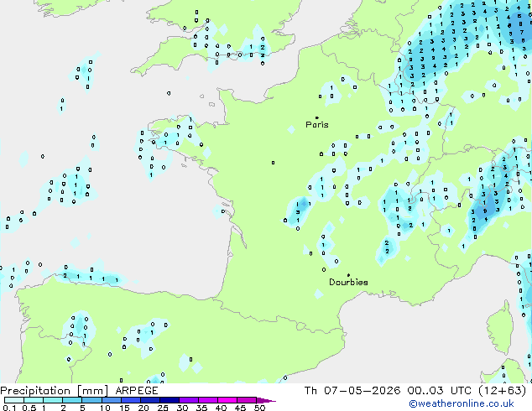Pick the 1–2 mm legend color swatch
This screenshot has width=532, height=411.
click(53, 400)
